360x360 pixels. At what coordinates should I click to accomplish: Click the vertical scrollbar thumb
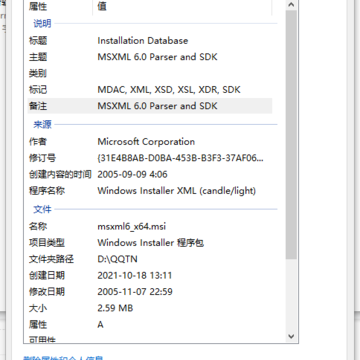tap(291, 134)
